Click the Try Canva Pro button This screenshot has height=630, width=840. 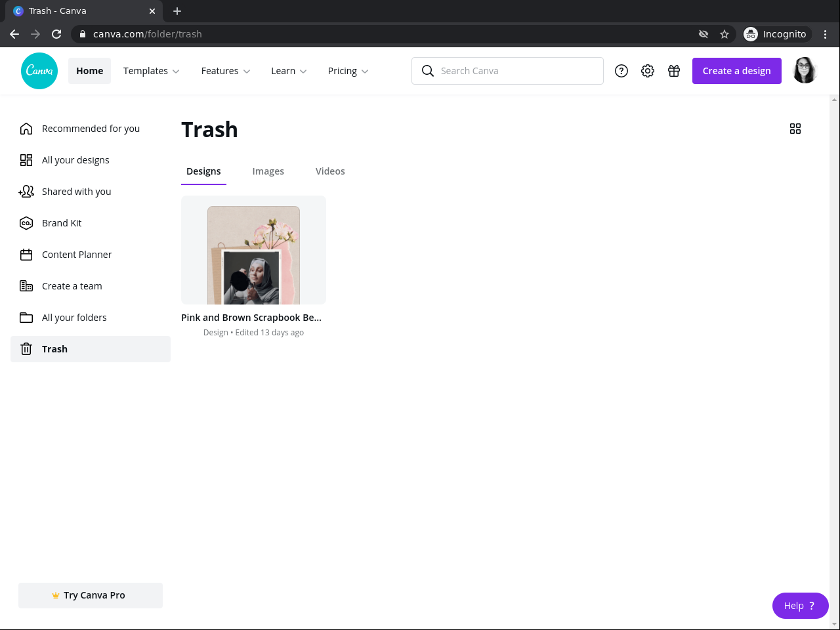click(x=91, y=595)
